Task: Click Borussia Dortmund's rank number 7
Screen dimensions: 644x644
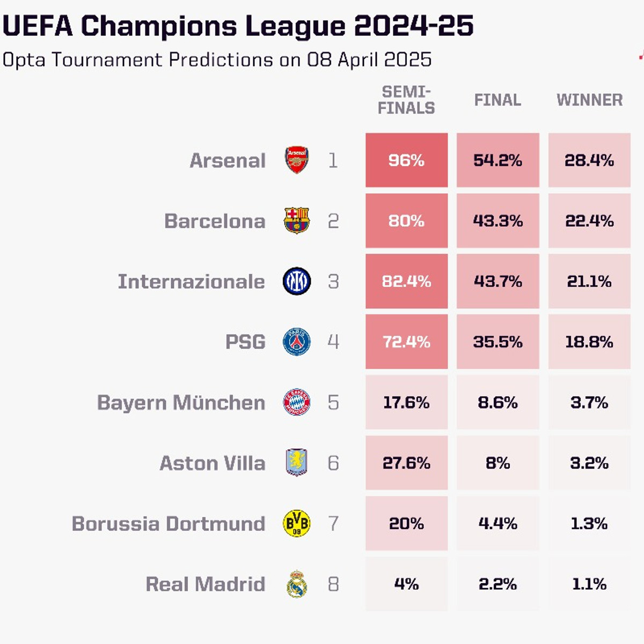Action: pos(333,523)
